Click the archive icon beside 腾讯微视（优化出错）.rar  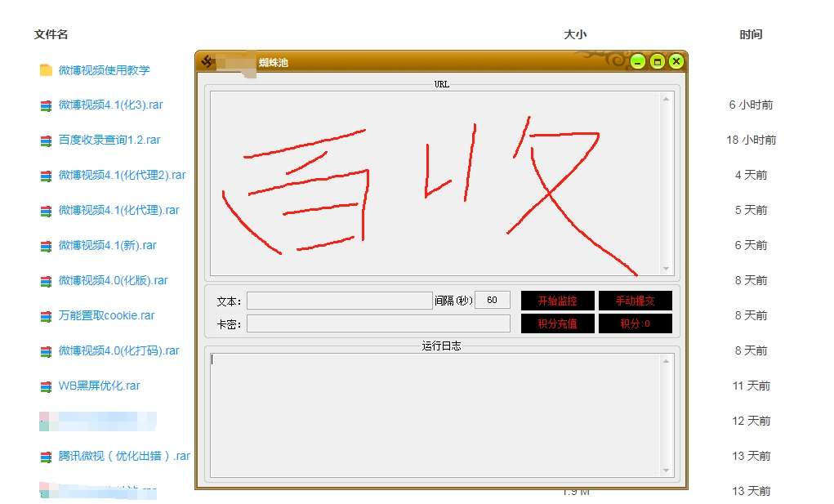pos(46,456)
